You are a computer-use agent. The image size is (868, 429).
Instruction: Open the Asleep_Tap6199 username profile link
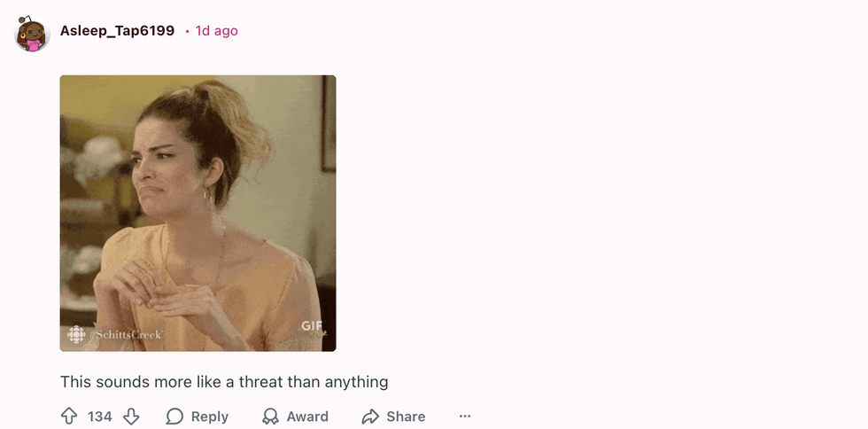(x=117, y=30)
